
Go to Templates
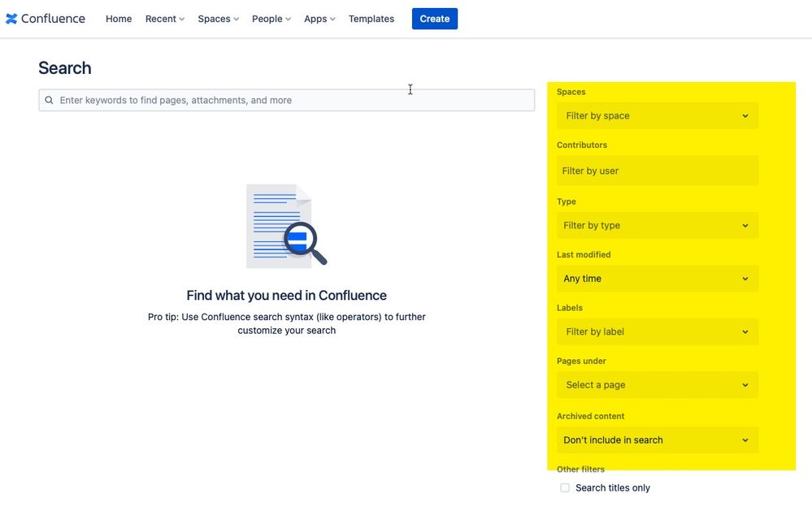tap(371, 19)
